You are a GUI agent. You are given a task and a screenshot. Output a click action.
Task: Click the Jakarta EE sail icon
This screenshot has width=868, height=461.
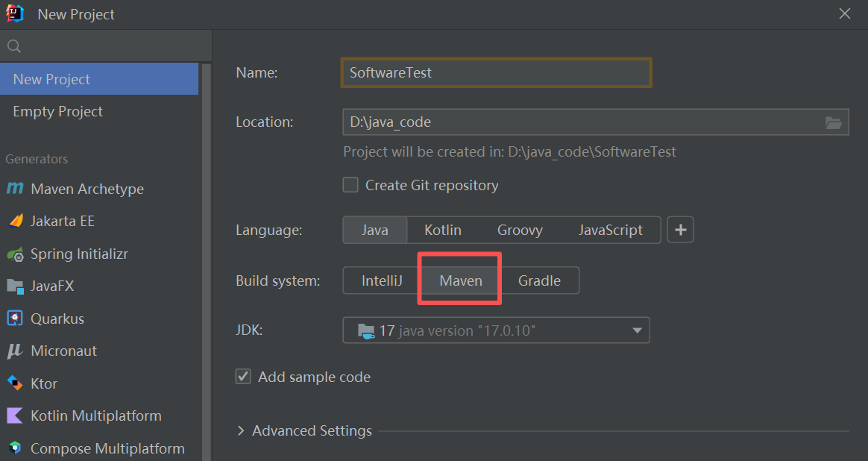click(x=16, y=221)
